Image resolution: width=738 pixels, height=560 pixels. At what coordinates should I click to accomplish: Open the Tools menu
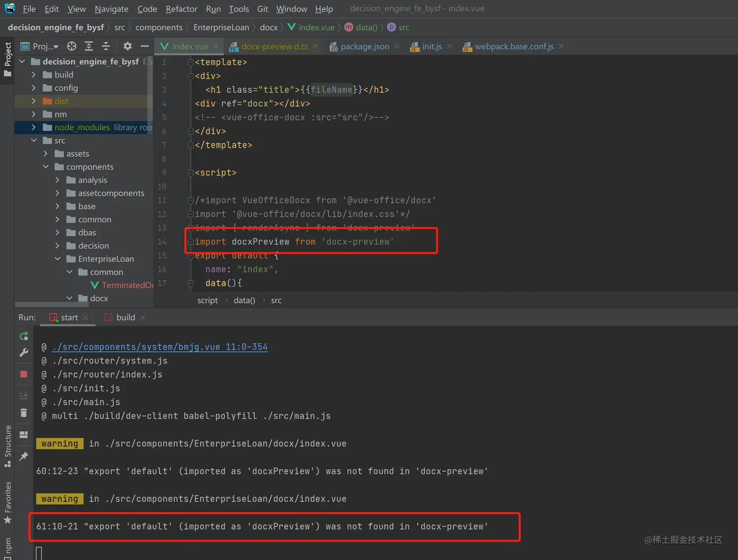tap(239, 9)
